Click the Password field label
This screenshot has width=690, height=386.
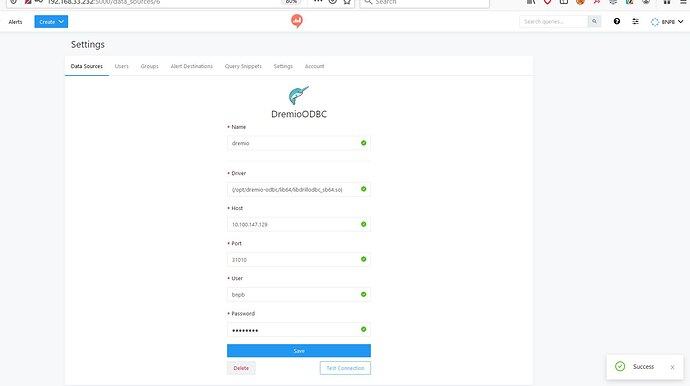(x=243, y=313)
